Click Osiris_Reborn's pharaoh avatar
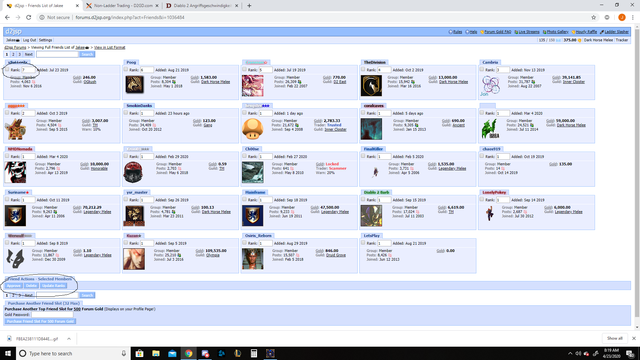640x360 pixels. coord(253,258)
